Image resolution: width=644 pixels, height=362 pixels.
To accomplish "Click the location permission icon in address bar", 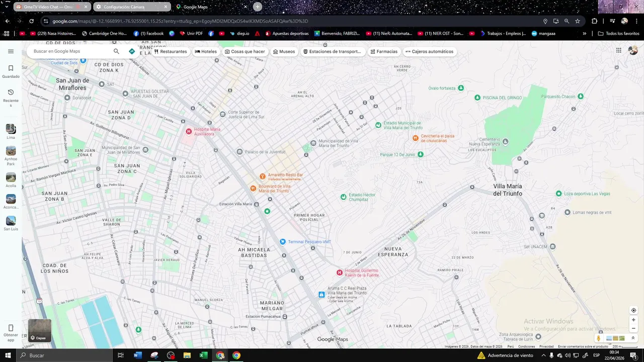I will pos(545,21).
